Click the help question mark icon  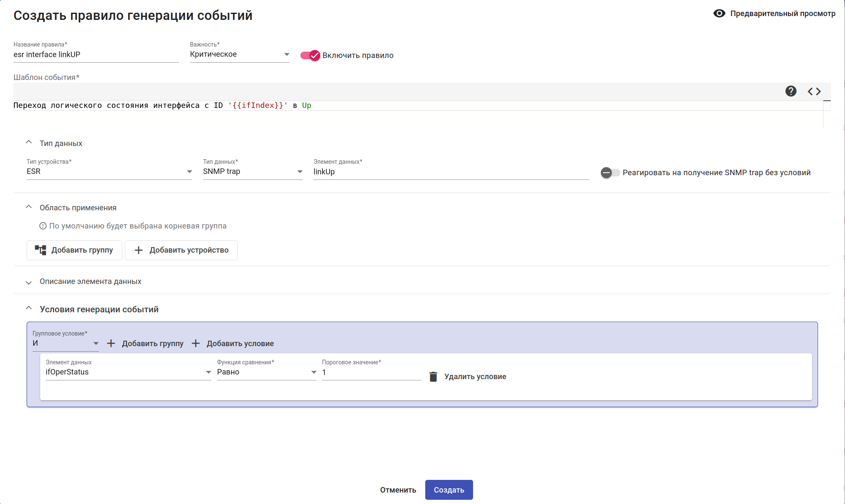coord(790,91)
